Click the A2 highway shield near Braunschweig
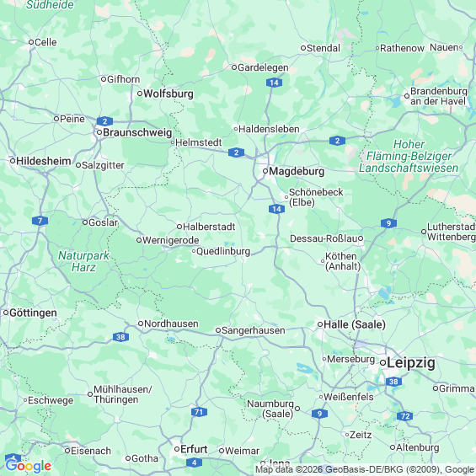Screen dimensions: 476x476 104,121
